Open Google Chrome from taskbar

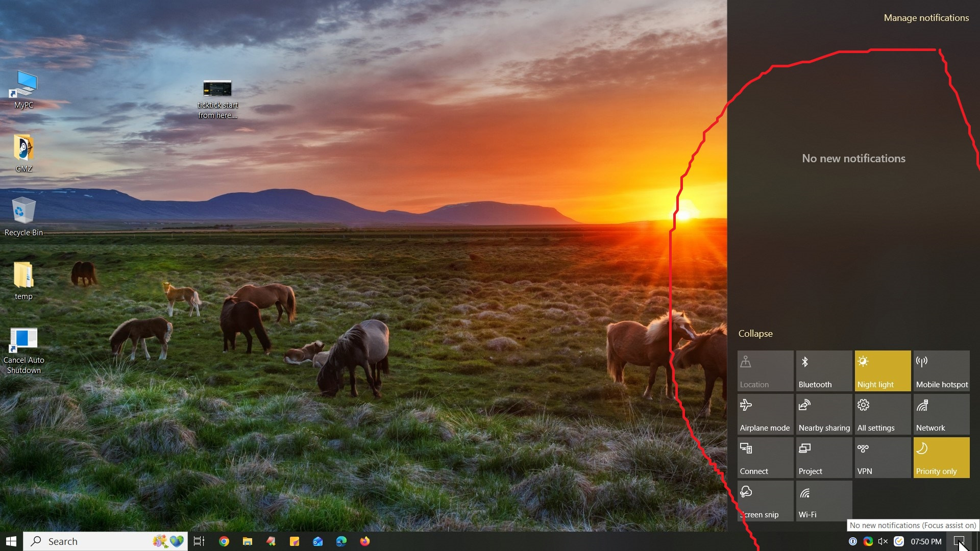(x=224, y=541)
